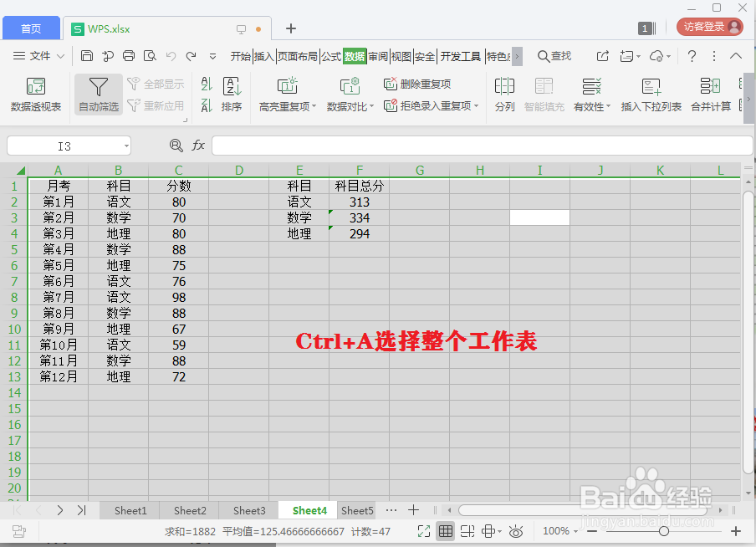The height and width of the screenshot is (547, 756).
Task: Switch to Sheet3 tab
Action: (249, 510)
